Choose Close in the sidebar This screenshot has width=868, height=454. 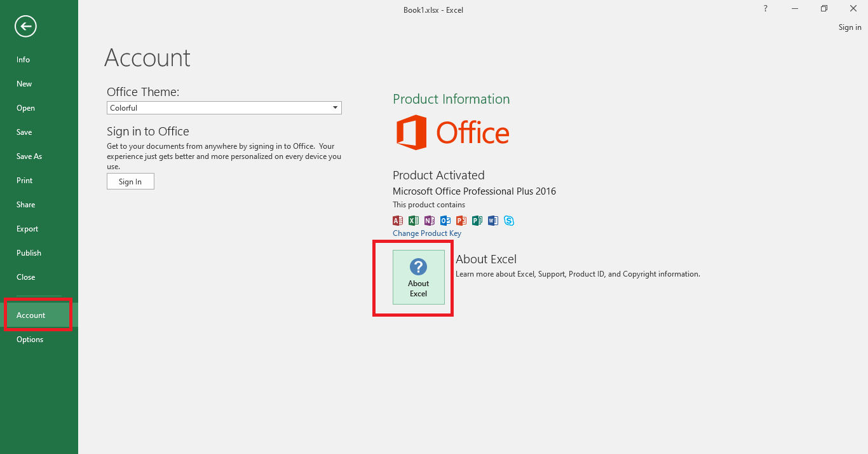(x=39, y=277)
